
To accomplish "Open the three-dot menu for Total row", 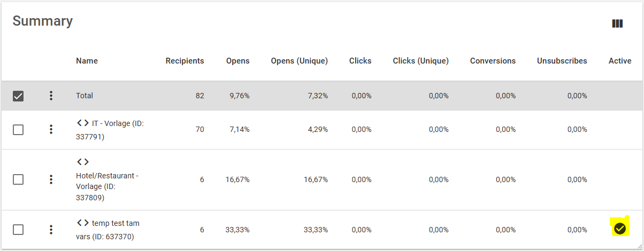I will tap(51, 96).
